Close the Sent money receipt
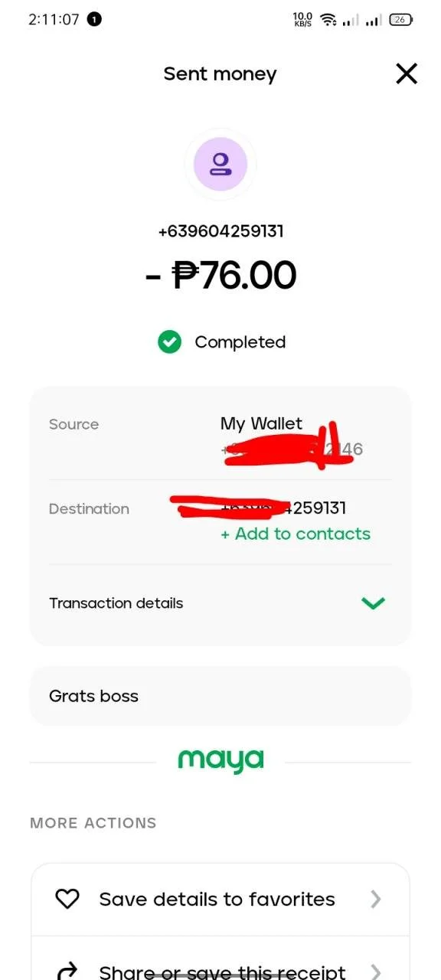Viewport: 441px width, 980px height. pyautogui.click(x=407, y=73)
